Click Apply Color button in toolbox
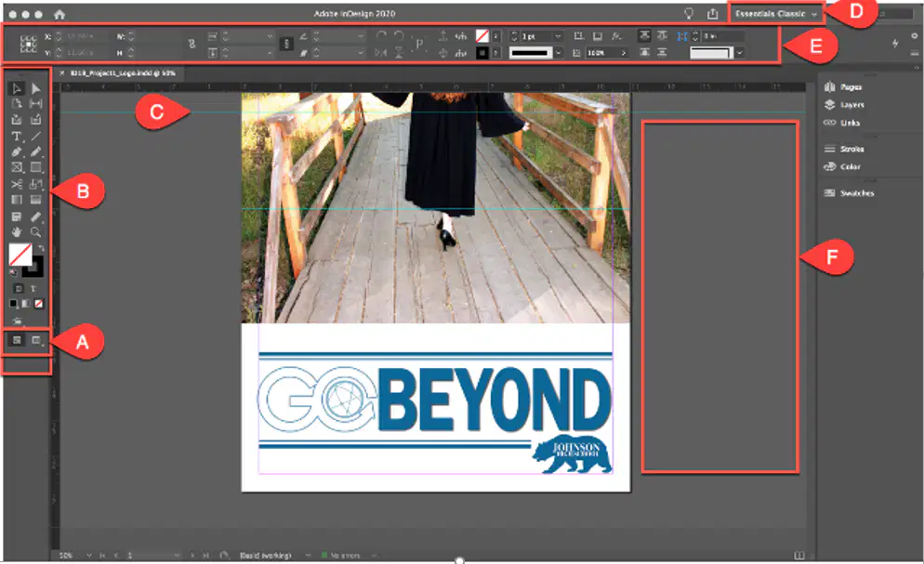Image resolution: width=924 pixels, height=564 pixels. 14,304
